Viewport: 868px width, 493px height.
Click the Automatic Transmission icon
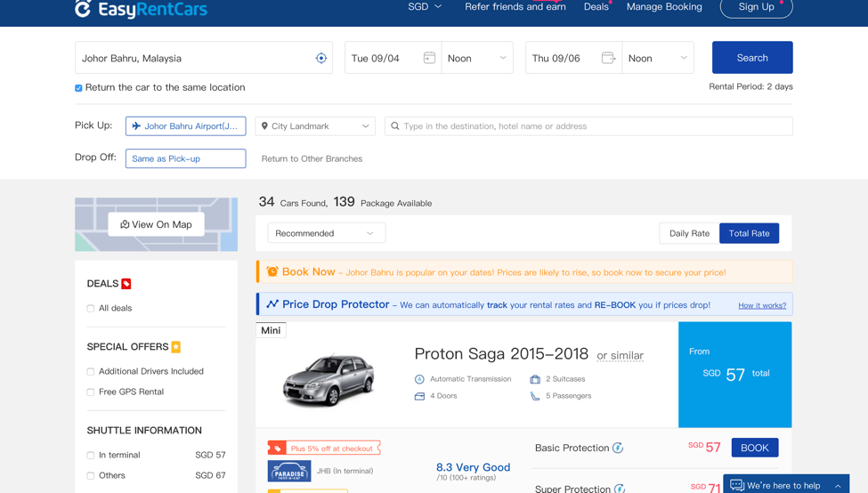419,379
